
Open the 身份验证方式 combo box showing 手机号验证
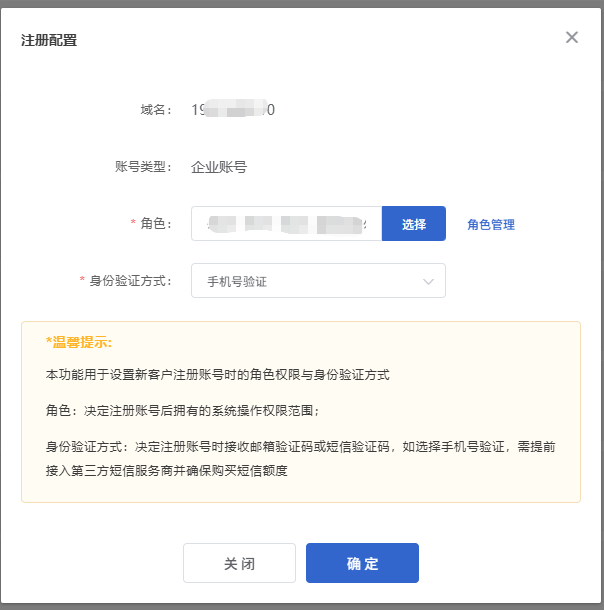tap(318, 281)
